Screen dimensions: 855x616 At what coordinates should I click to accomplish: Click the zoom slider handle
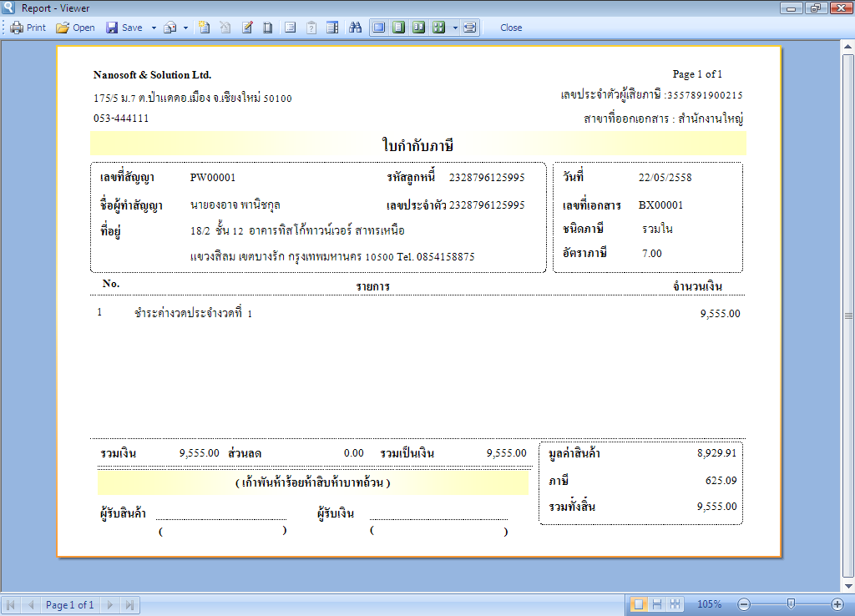(791, 603)
